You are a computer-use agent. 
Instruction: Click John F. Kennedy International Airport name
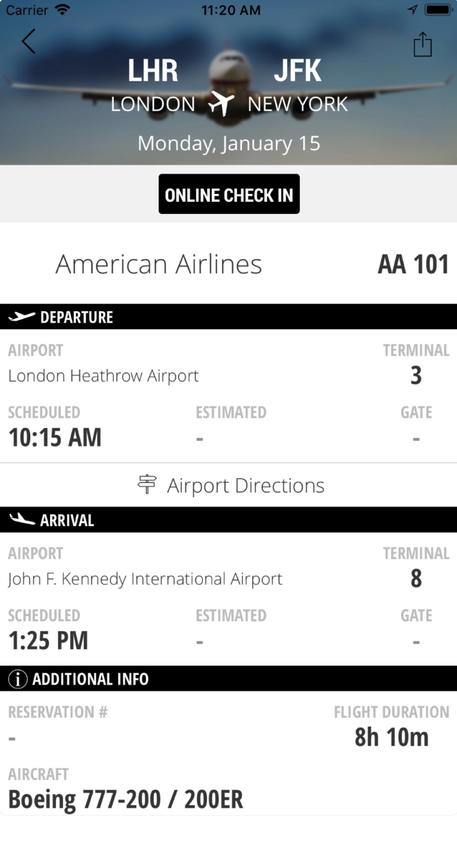click(x=145, y=579)
